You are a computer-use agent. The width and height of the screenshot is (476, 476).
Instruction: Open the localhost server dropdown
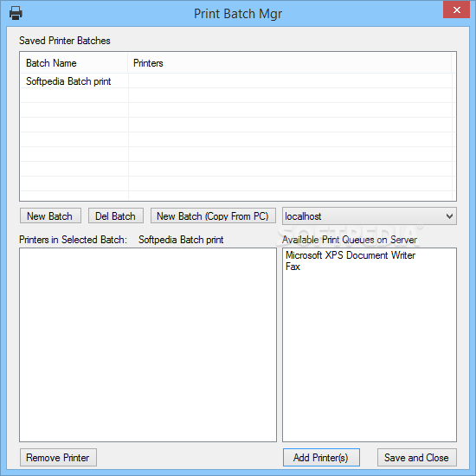[370, 216]
